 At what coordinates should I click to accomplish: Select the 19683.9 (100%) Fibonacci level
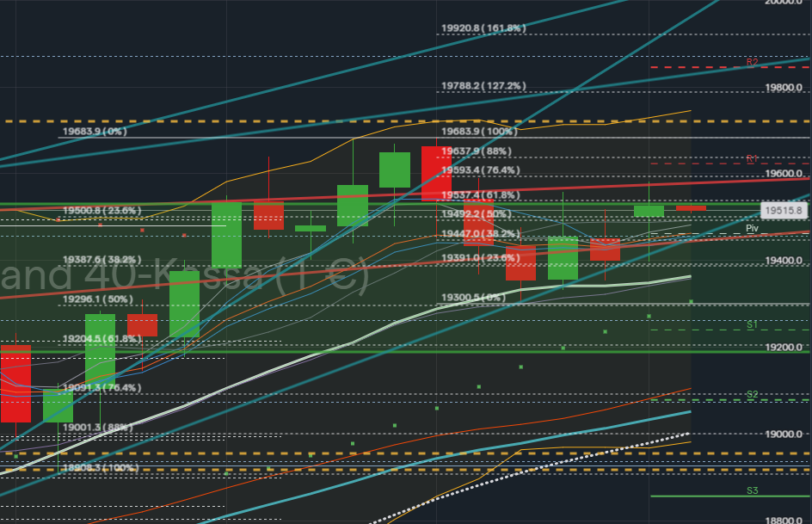[482, 131]
